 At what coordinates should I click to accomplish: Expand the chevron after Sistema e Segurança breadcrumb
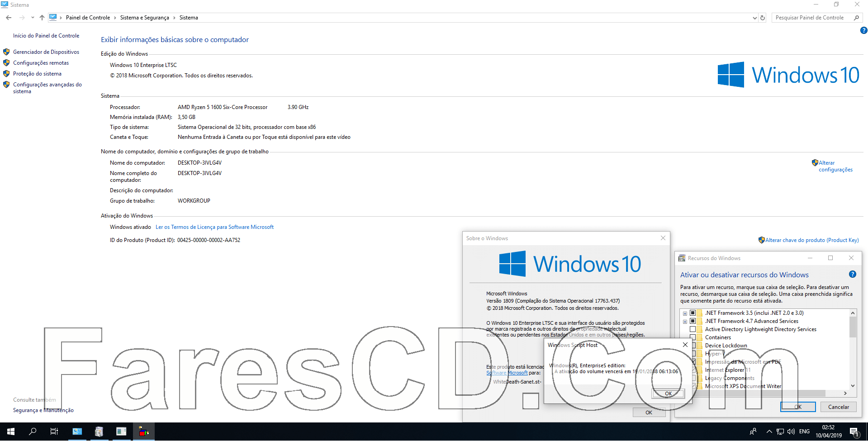pyautogui.click(x=174, y=18)
